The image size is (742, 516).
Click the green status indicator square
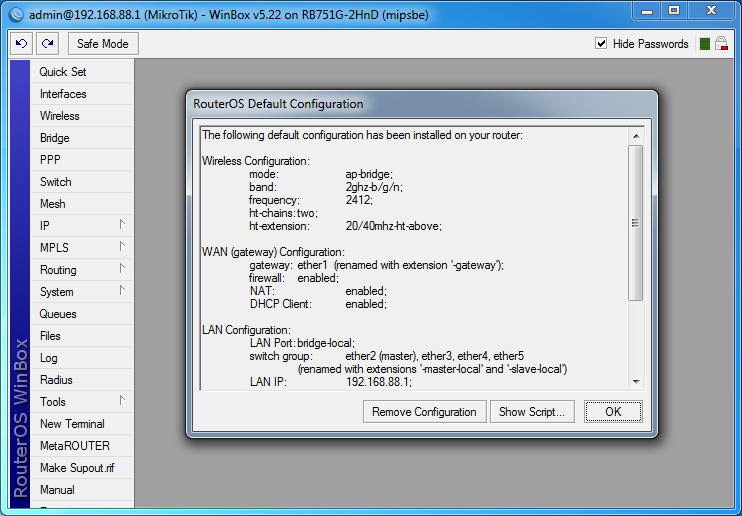click(x=705, y=44)
